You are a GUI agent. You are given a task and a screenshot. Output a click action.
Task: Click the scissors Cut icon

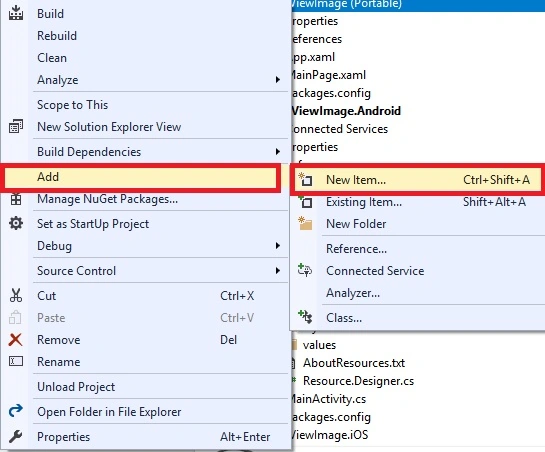click(x=16, y=295)
